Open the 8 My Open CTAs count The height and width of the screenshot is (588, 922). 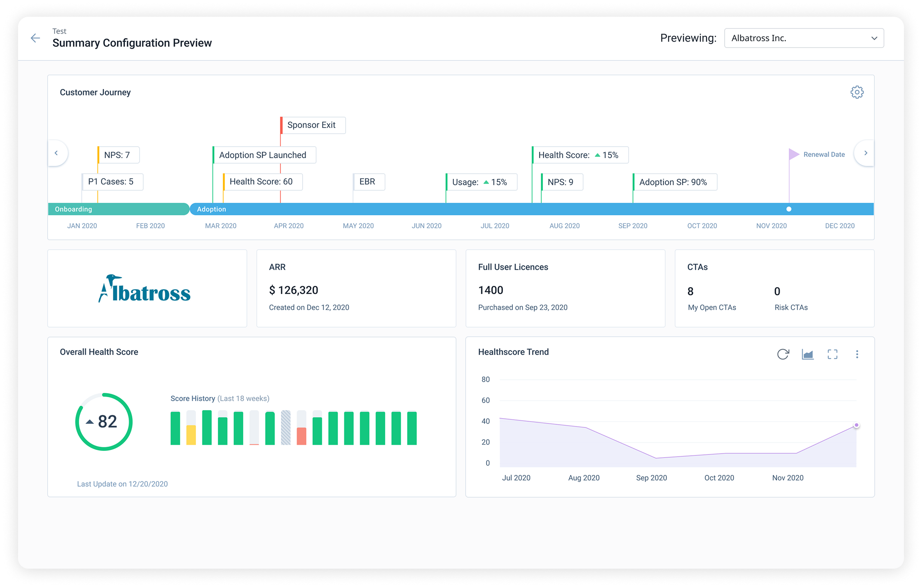click(690, 291)
